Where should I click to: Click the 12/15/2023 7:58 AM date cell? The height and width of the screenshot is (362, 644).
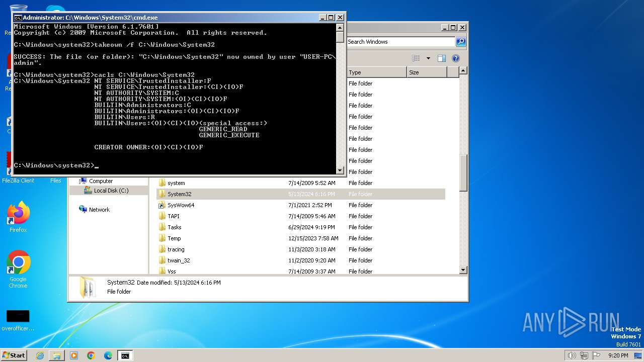[x=313, y=238]
